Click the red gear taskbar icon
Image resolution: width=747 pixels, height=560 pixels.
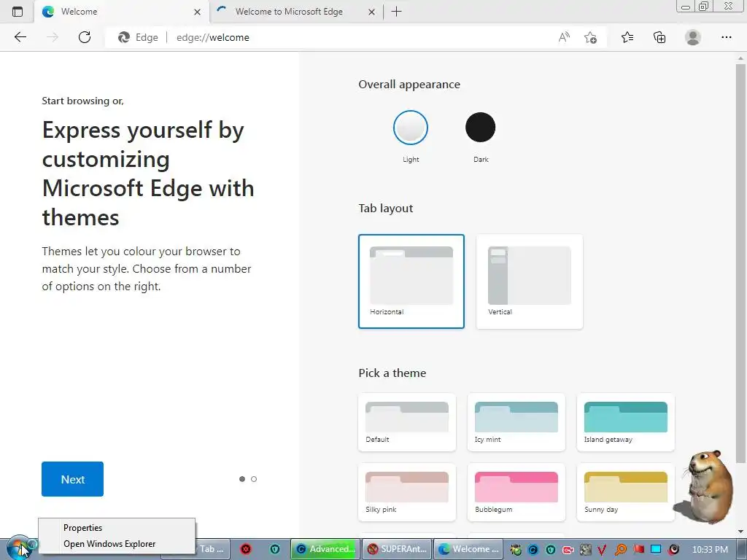click(x=245, y=549)
